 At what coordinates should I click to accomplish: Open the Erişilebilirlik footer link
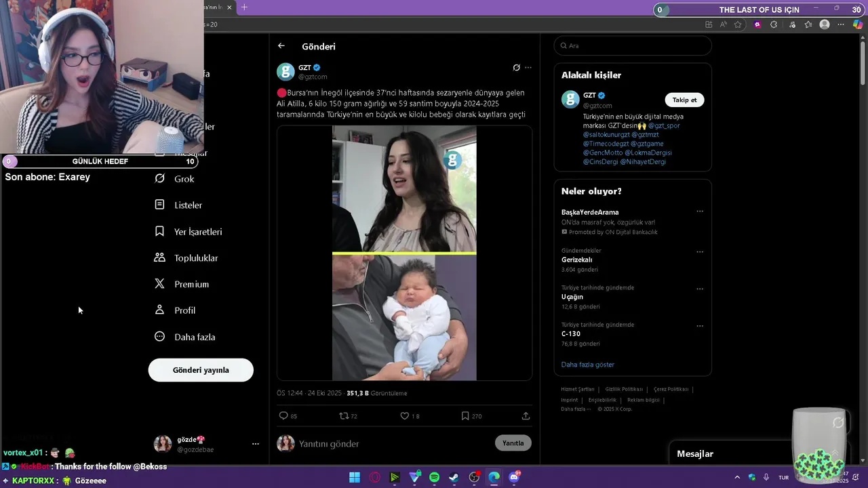point(602,400)
